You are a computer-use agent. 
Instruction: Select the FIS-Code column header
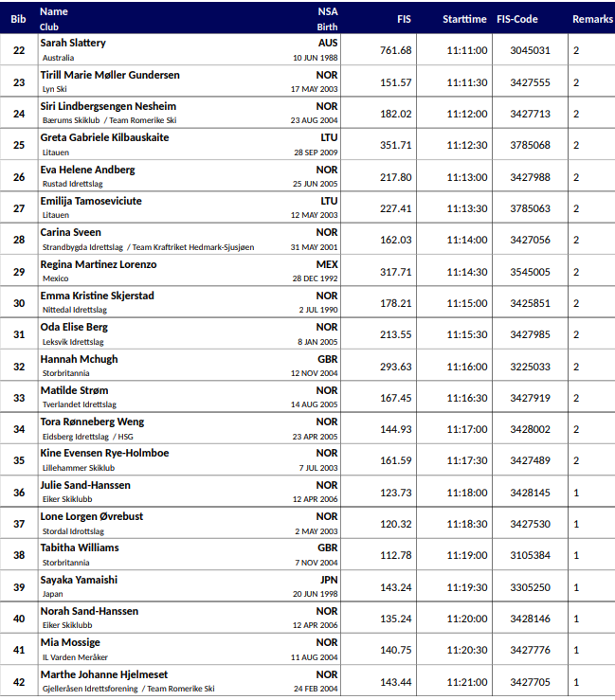click(x=530, y=19)
